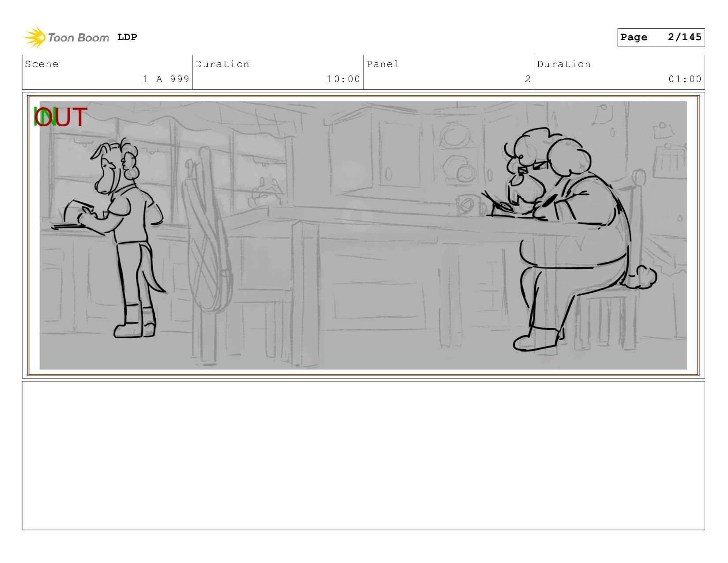The width and height of the screenshot is (728, 563).
Task: Select scene name 1_A_999
Action: (x=166, y=79)
